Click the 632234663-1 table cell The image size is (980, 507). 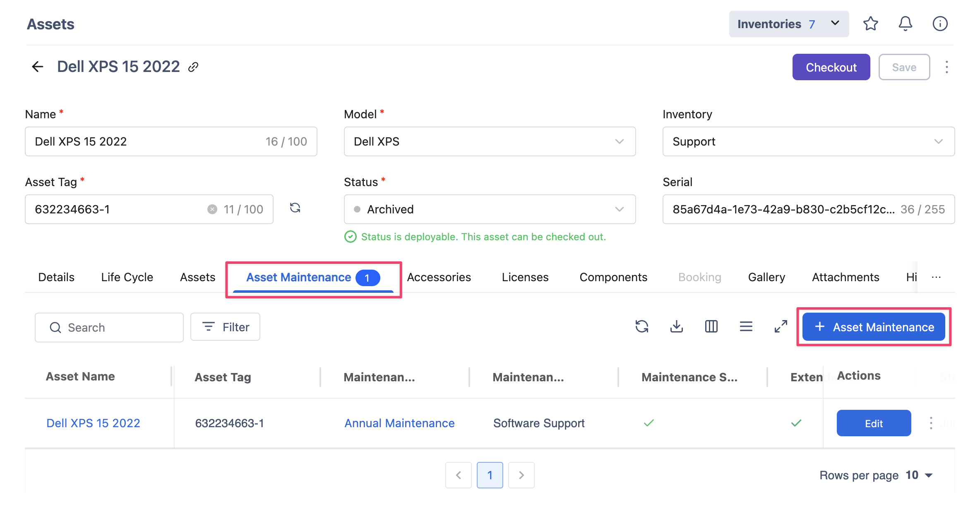(x=229, y=423)
